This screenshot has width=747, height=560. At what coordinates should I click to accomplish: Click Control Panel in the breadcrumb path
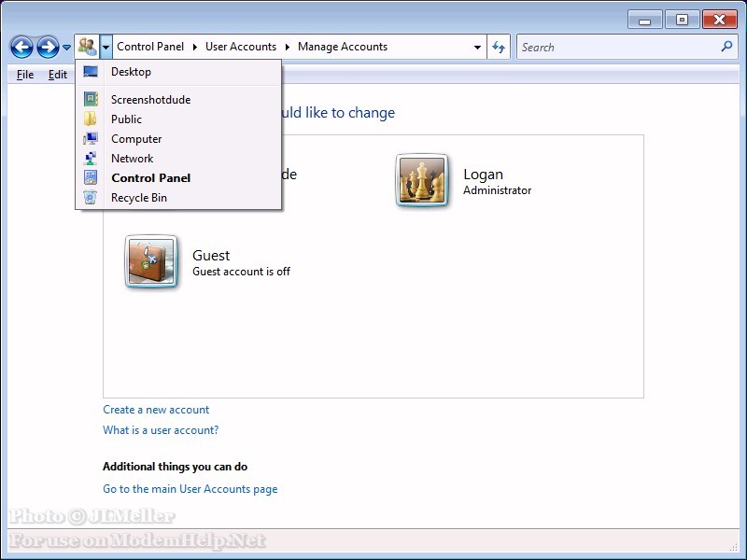(x=150, y=47)
